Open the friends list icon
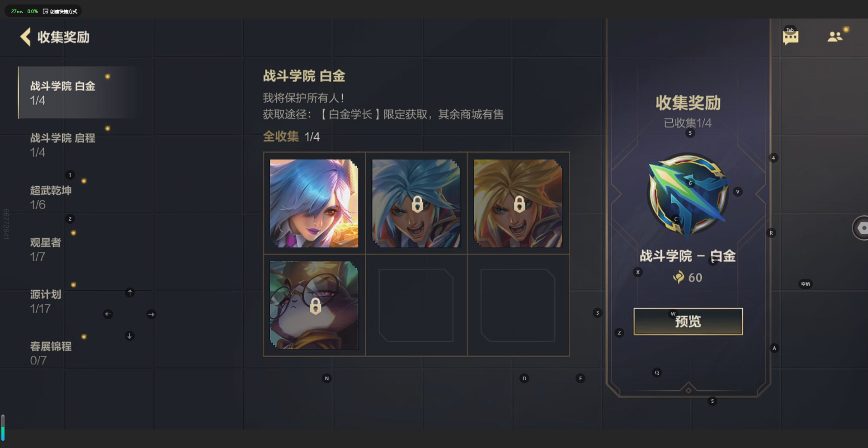 [x=835, y=37]
